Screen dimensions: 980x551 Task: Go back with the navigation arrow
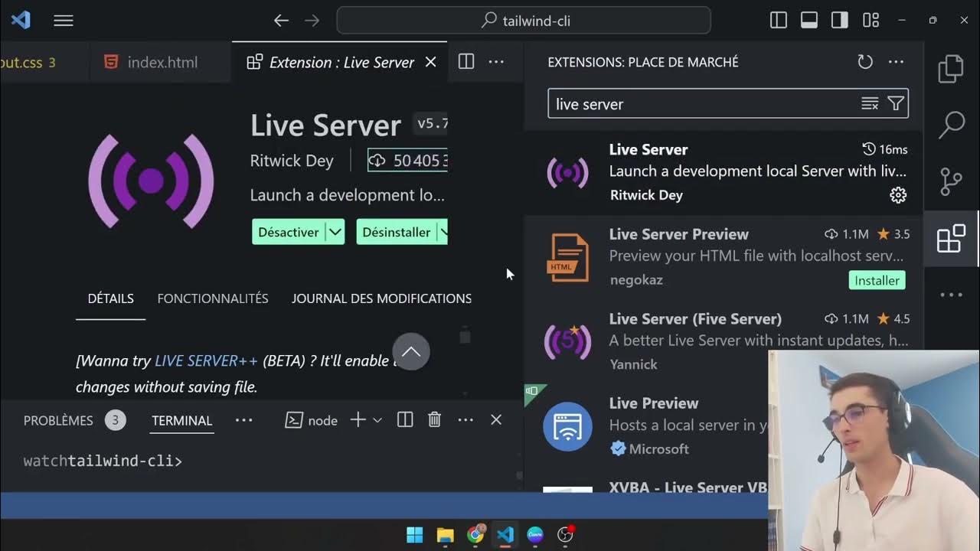[x=282, y=21]
